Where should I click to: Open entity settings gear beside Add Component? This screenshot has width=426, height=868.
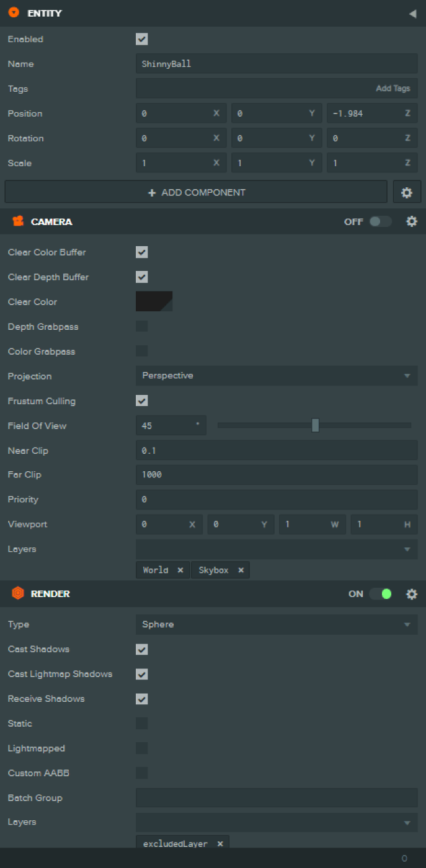click(x=407, y=192)
